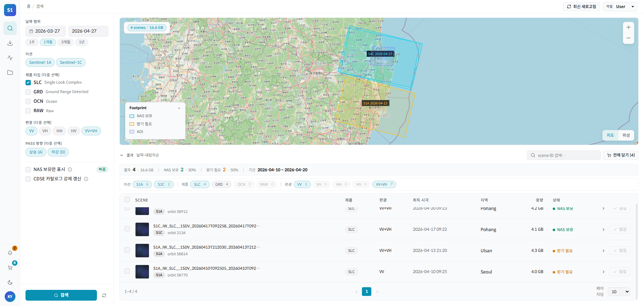This screenshot has width=644, height=306.
Task: Click 담기 for the Ulsan scene
Action: coord(620,251)
